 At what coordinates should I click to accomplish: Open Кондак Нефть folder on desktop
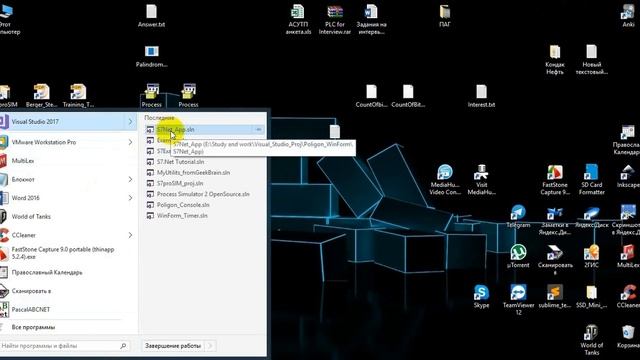(554, 60)
